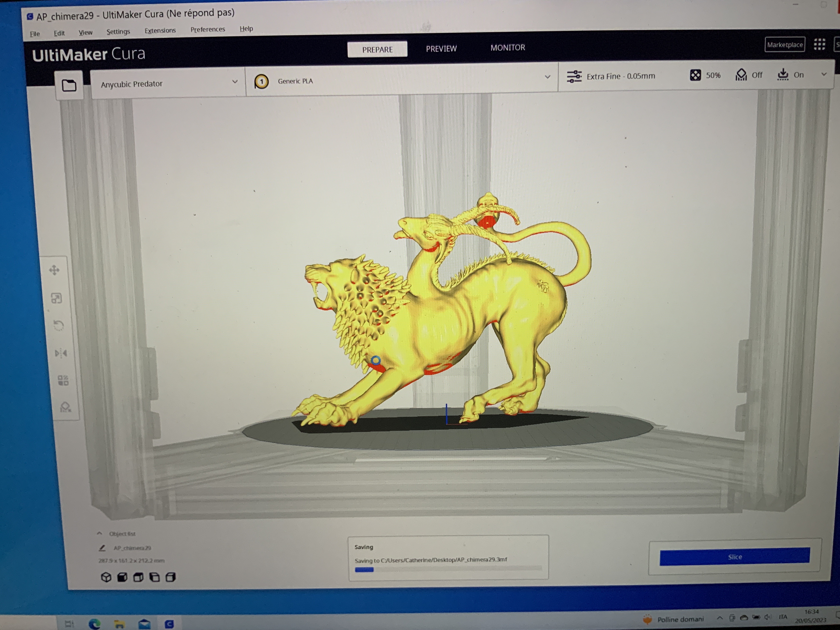The width and height of the screenshot is (840, 630).
Task: Open the apps grid icon next to Marketplace
Action: pos(819,44)
